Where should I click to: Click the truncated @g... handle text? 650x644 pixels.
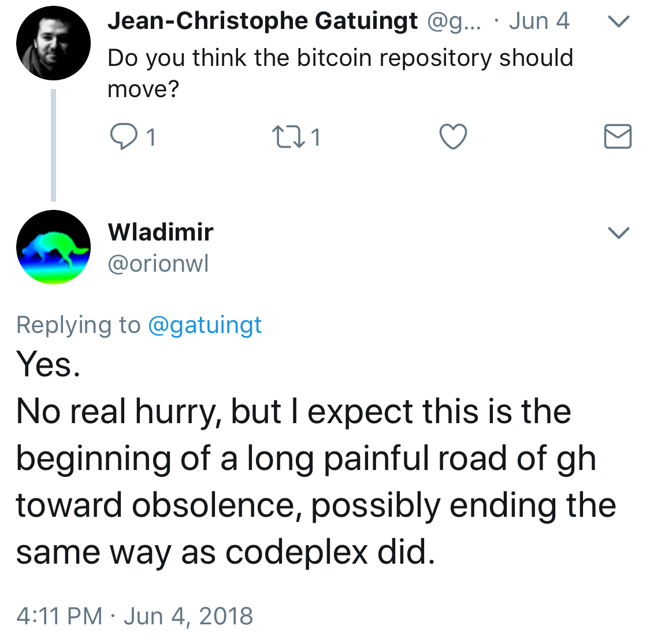[x=454, y=21]
